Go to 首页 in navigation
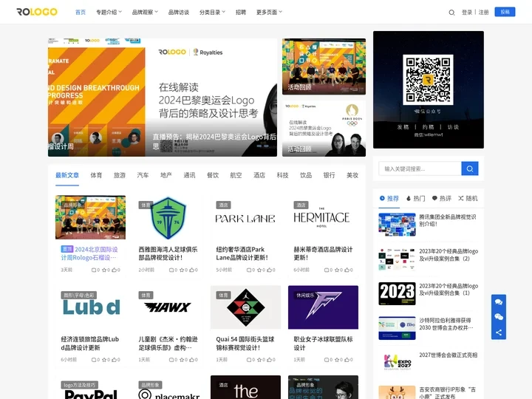Screen dimensions: 532x399 81,13
